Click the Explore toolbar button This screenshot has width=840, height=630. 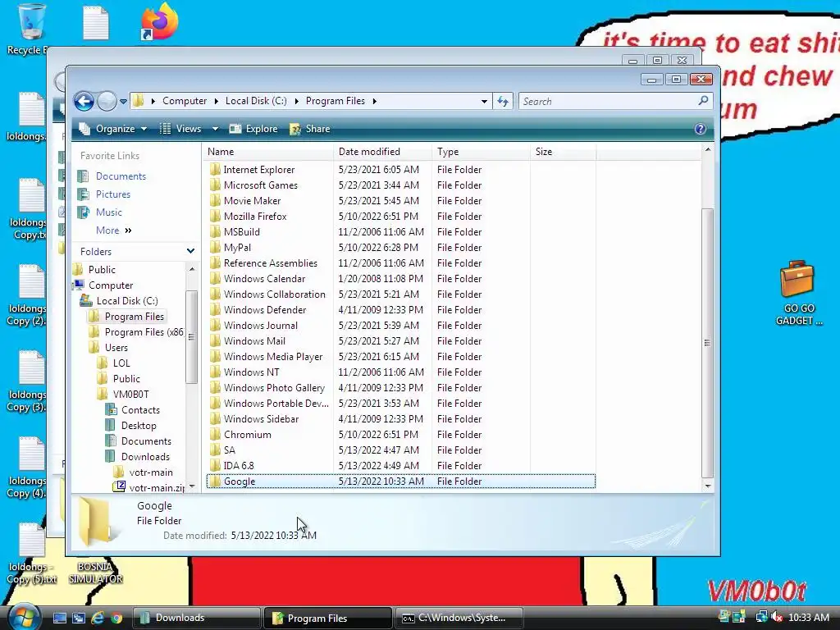253,129
